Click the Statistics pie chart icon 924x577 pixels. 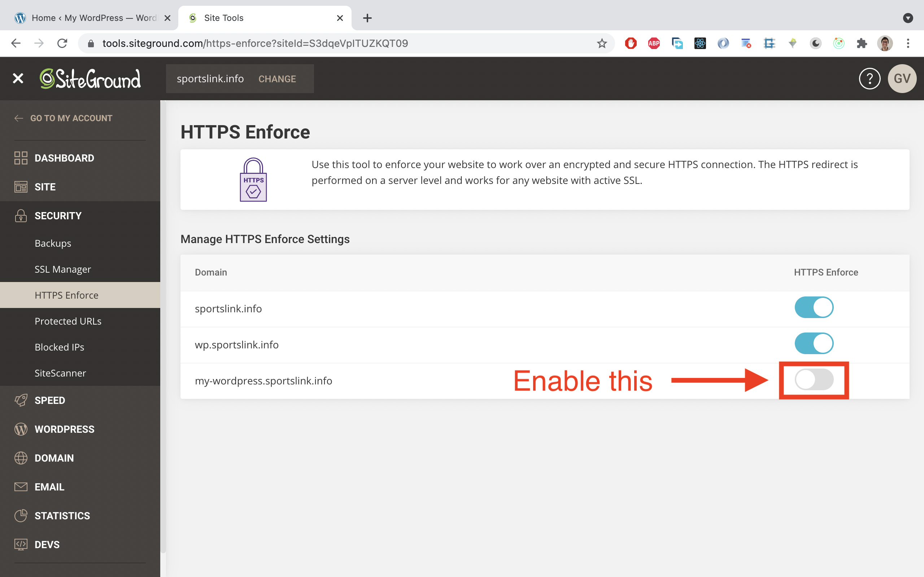[21, 515]
